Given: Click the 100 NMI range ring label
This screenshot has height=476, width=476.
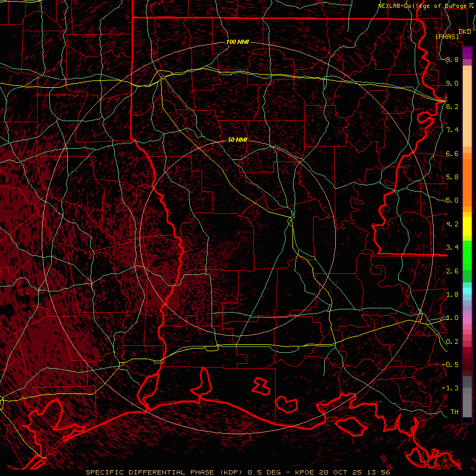Looking at the screenshot, I should 237,42.
